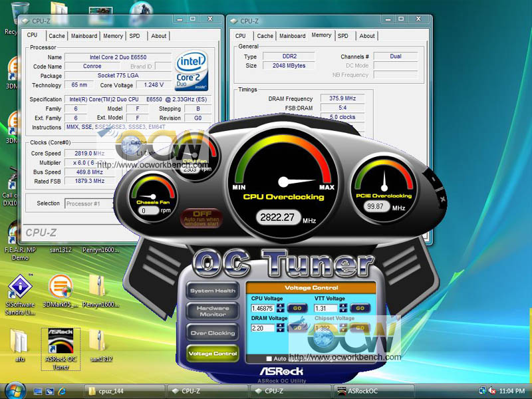This screenshot has height=399, width=532.
Task: Open the Over Clocking section
Action: tap(213, 333)
